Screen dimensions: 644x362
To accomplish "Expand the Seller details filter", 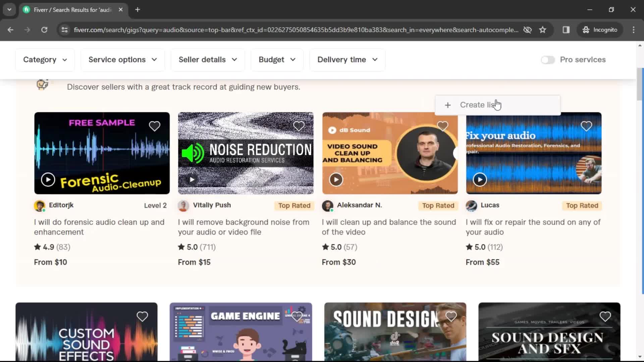I will (208, 60).
